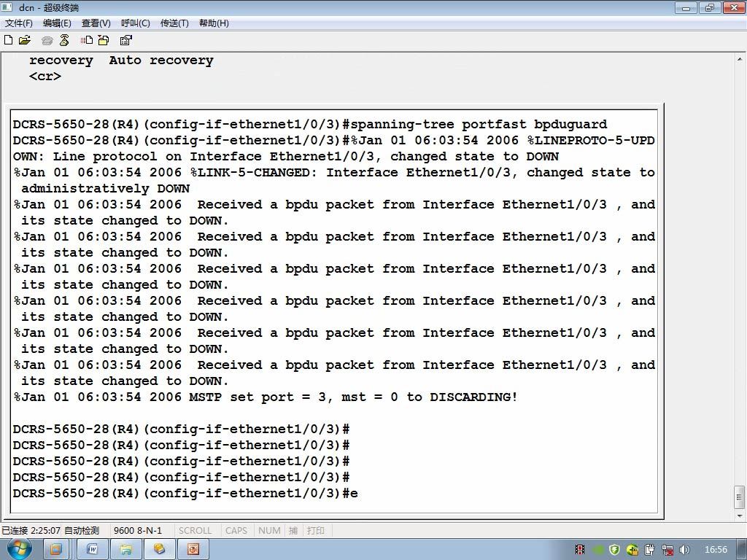Click the 已连接 2:25:07 status bar entry
Viewport: 747px width, 560px height.
(x=31, y=531)
